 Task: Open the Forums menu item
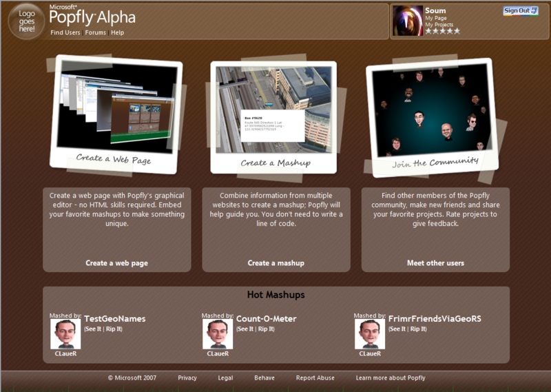(x=96, y=32)
